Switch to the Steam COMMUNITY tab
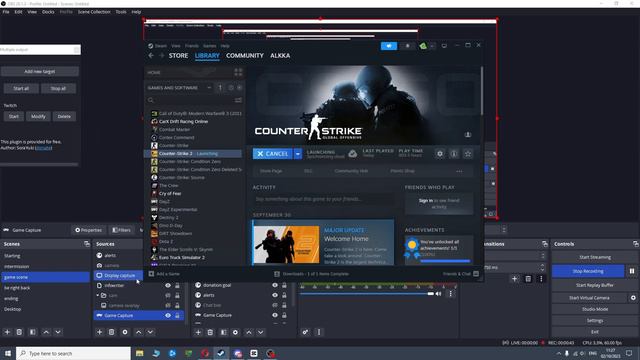The height and width of the screenshot is (360, 640). pyautogui.click(x=245, y=56)
